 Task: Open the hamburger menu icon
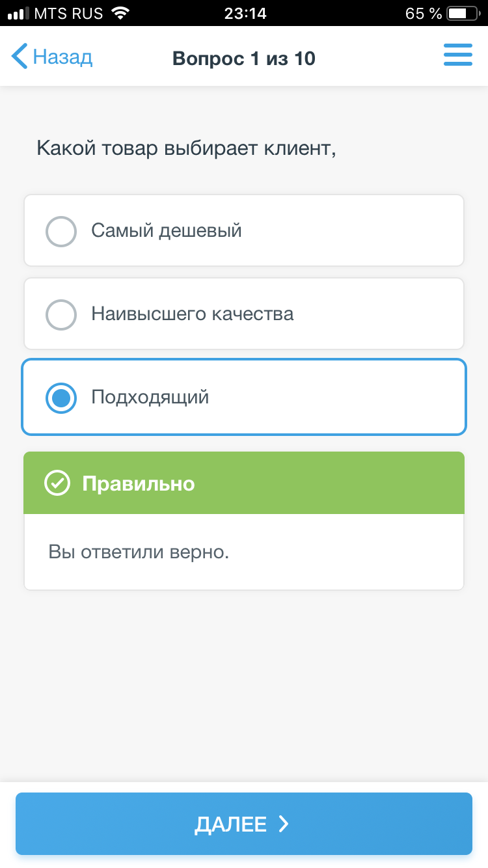457,55
